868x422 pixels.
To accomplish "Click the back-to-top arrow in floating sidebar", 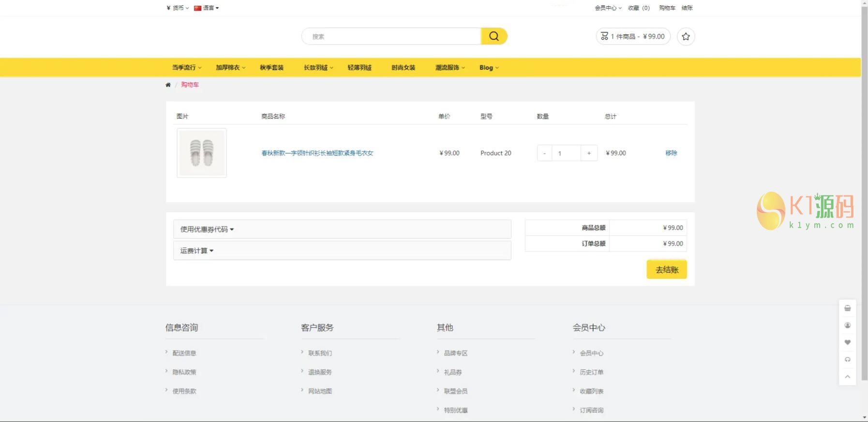I will (847, 377).
